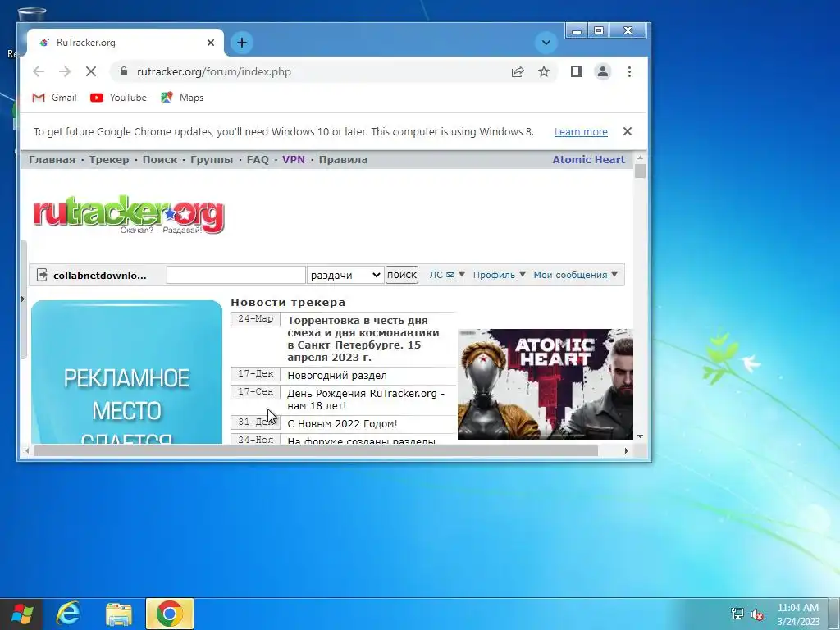The height and width of the screenshot is (630, 840).
Task: Open a new Chrome tab with plus button
Action: [x=242, y=43]
